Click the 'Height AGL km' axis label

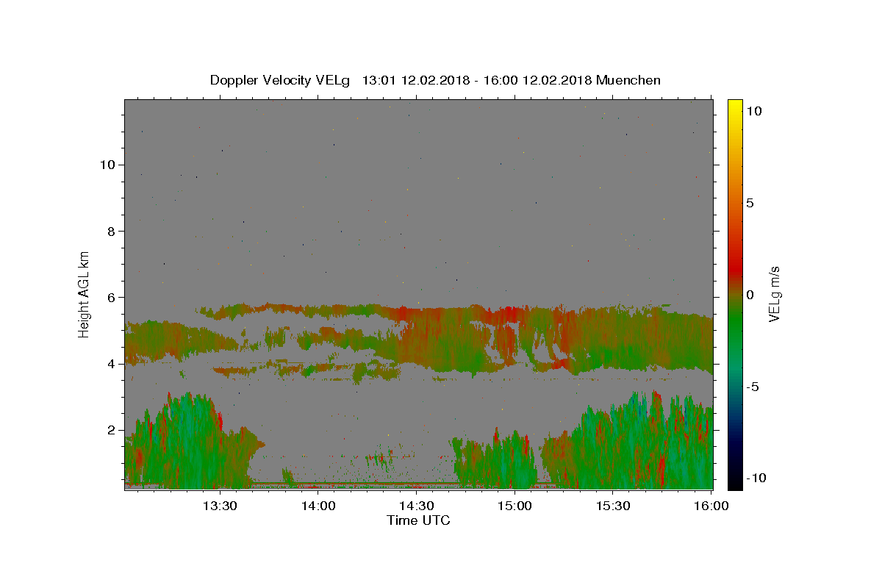85,294
